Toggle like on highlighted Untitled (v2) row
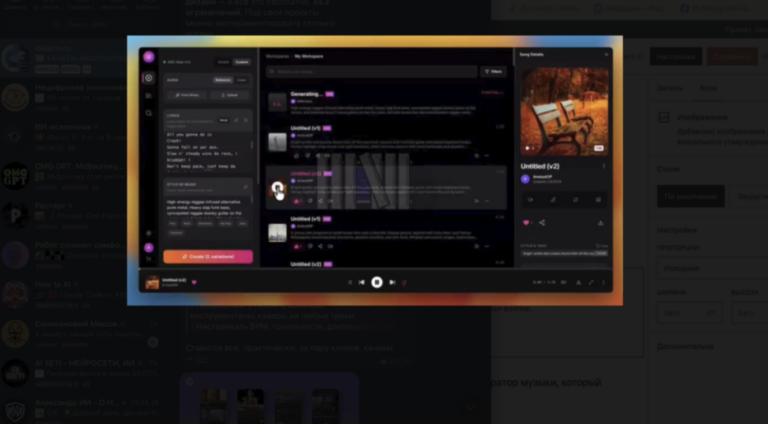 296,201
